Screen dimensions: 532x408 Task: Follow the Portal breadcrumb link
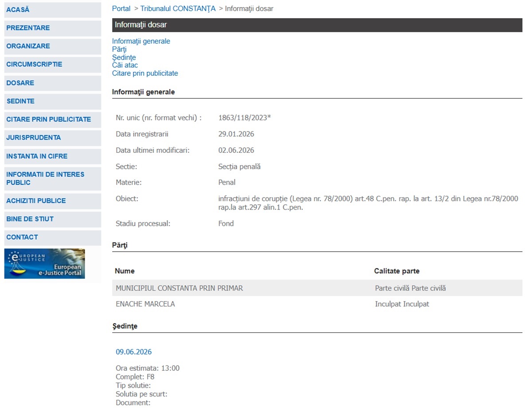coord(121,8)
